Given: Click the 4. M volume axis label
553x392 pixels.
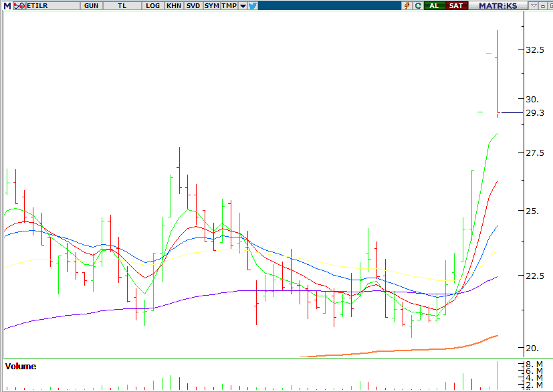Looking at the screenshot, I should point(534,378).
